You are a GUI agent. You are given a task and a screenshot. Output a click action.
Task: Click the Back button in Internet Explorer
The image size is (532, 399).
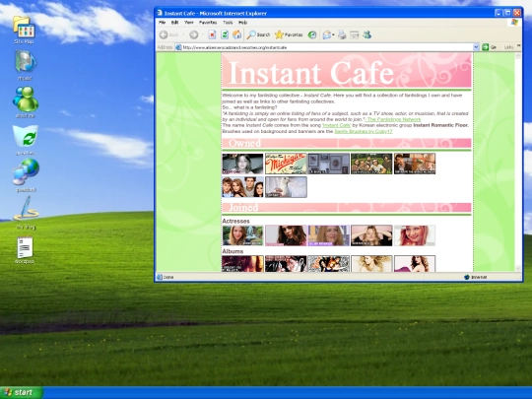click(x=169, y=34)
